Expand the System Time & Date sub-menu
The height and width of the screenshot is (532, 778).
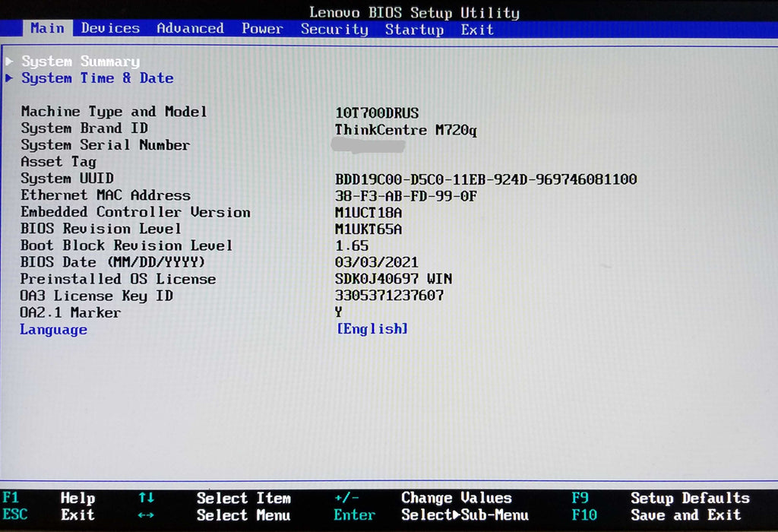[x=97, y=78]
